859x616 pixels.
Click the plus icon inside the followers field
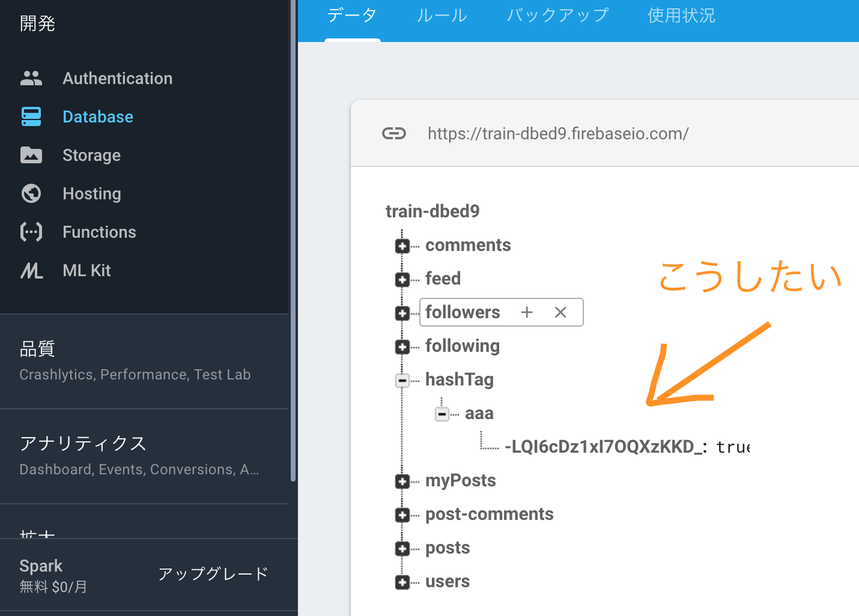tap(527, 312)
